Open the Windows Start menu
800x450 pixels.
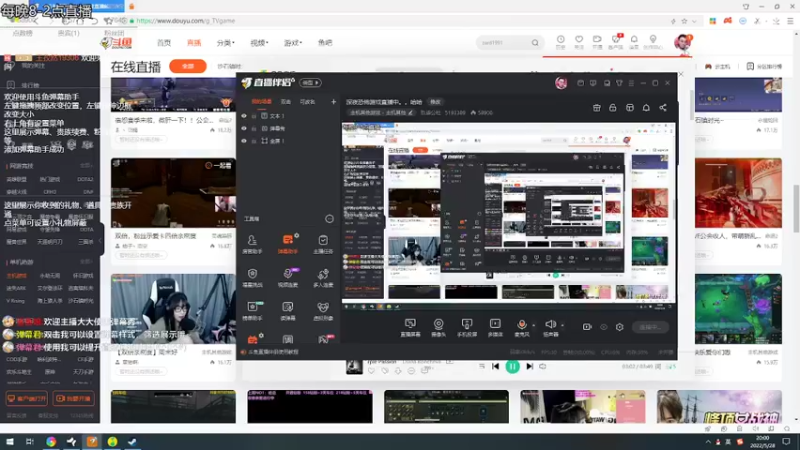coord(10,442)
